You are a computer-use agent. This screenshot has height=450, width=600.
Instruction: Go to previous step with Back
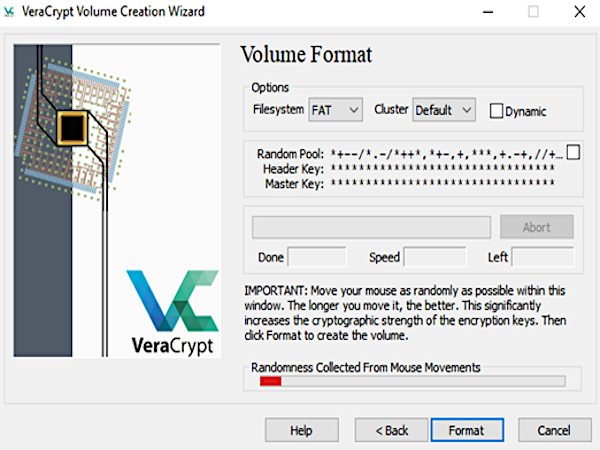[x=392, y=430]
